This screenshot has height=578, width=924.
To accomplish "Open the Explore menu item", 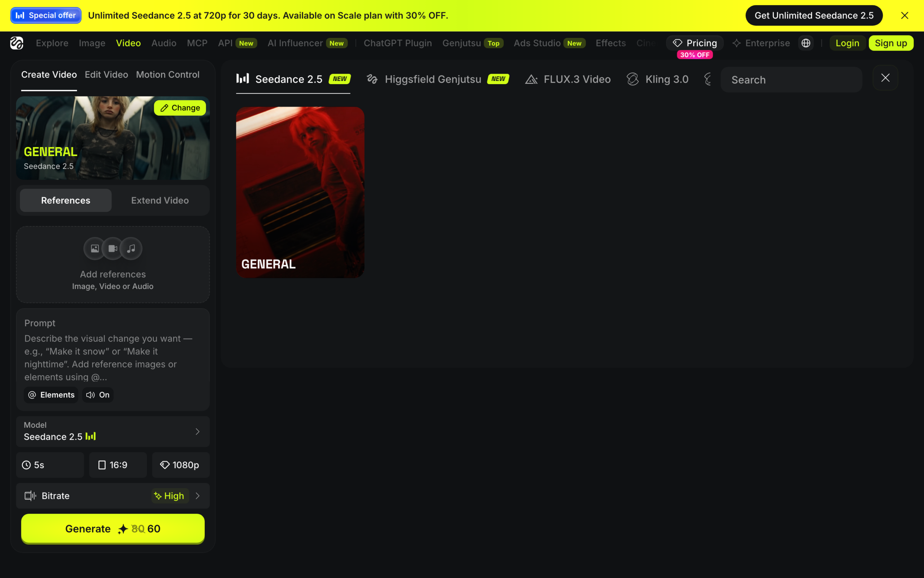I will point(52,43).
